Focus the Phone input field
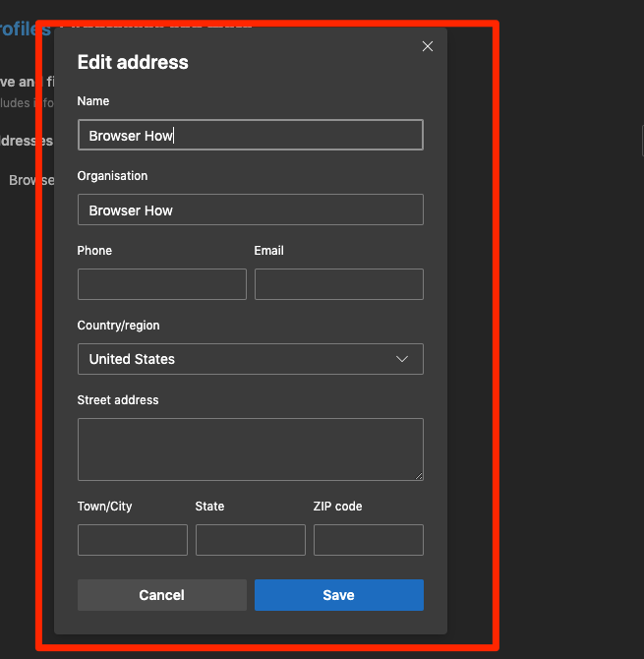The width and height of the screenshot is (644, 659). [x=161, y=284]
